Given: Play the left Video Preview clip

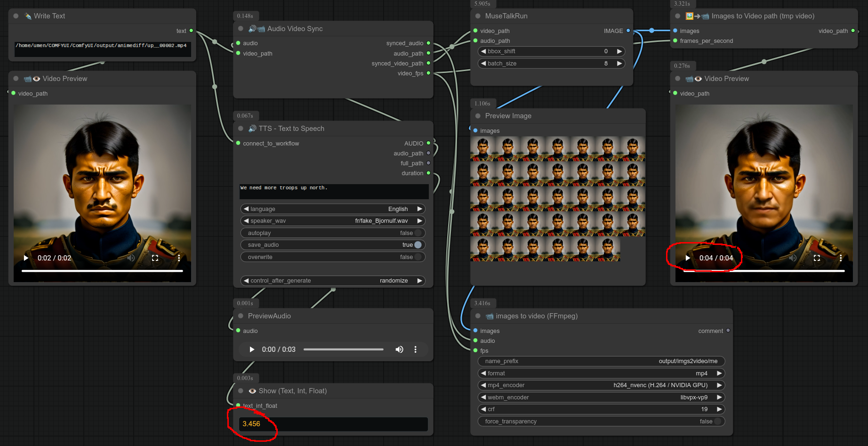Looking at the screenshot, I should [x=26, y=258].
